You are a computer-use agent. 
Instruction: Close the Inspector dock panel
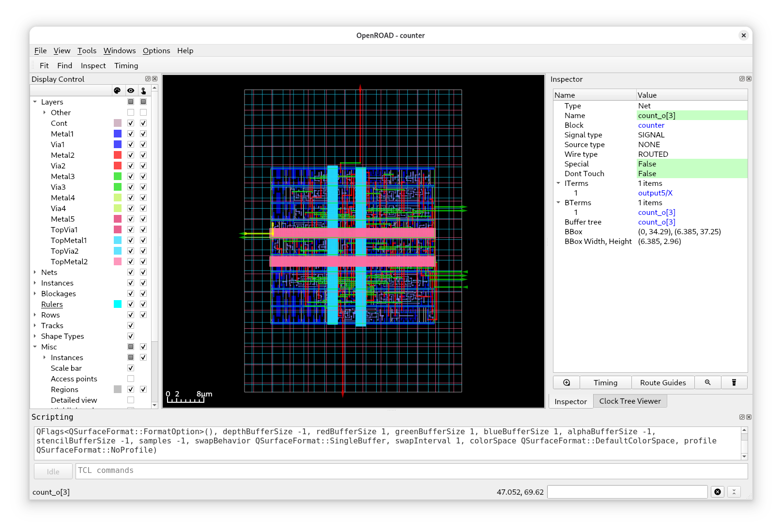[749, 79]
